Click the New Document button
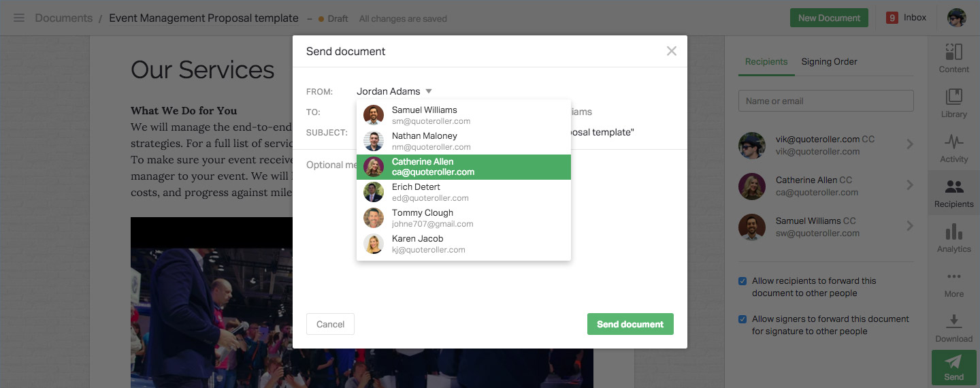The image size is (980, 388). (x=829, y=18)
